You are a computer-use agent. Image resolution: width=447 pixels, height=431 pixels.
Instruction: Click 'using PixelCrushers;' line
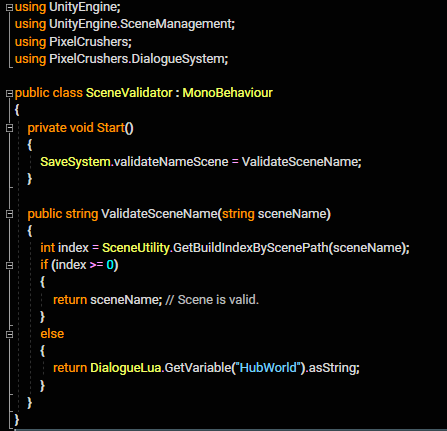pos(73,42)
